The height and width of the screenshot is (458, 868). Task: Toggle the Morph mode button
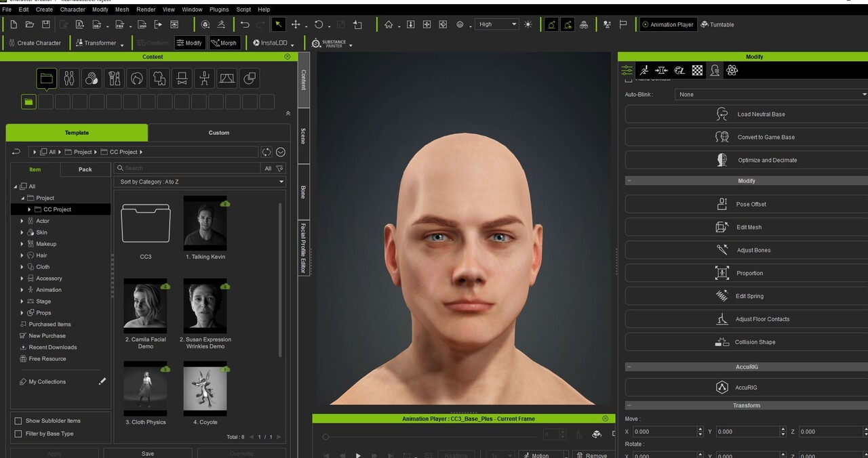224,43
